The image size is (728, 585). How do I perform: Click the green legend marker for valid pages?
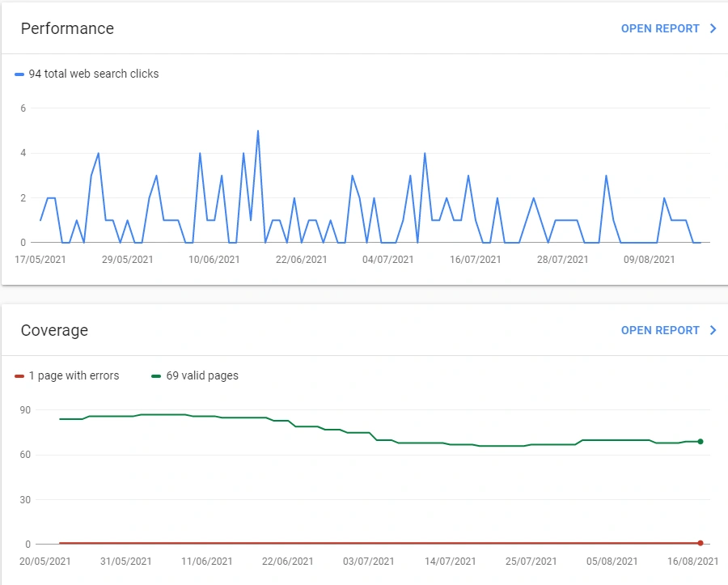[x=157, y=375]
